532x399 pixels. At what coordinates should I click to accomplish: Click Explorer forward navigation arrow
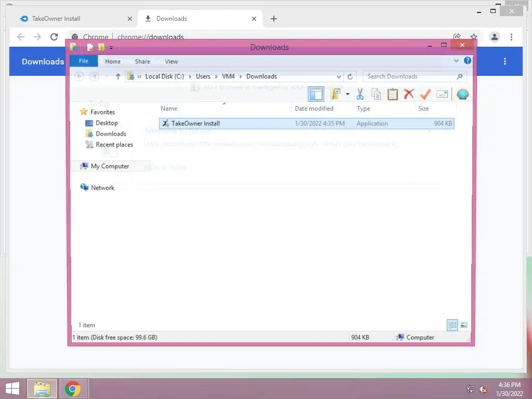[95, 77]
